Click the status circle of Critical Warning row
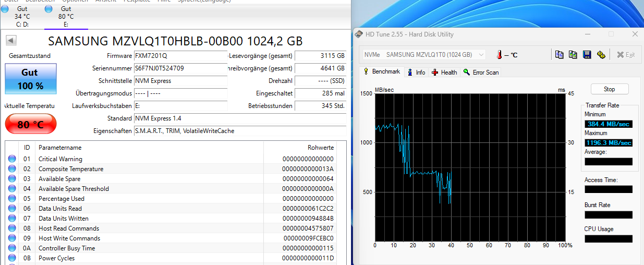This screenshot has height=265, width=644. pos(12,159)
